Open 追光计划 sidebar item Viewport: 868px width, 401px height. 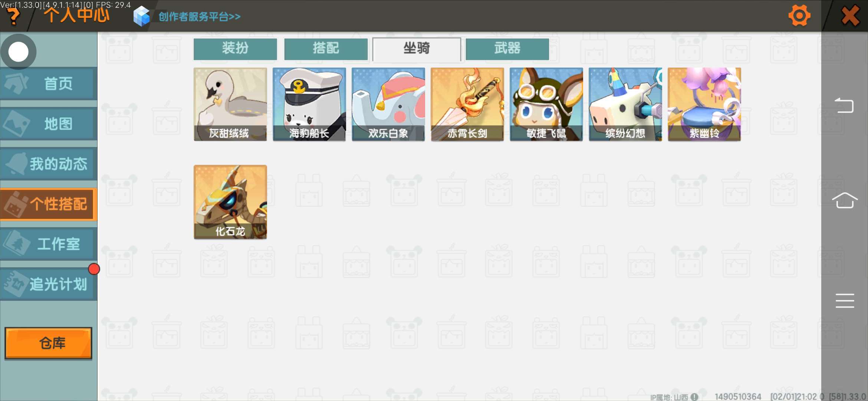49,284
